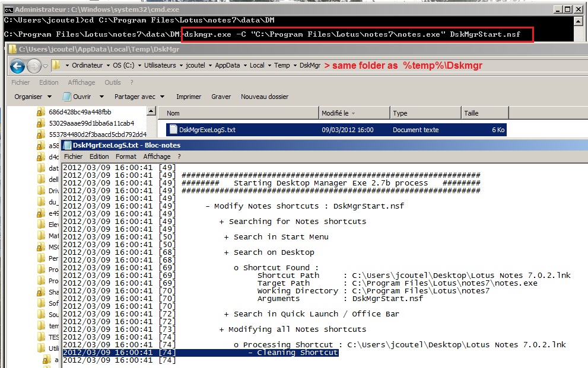Expand dropdown arrow before the Utilisateurs breadcrumb
The height and width of the screenshot is (368, 588).
pyautogui.click(x=139, y=66)
